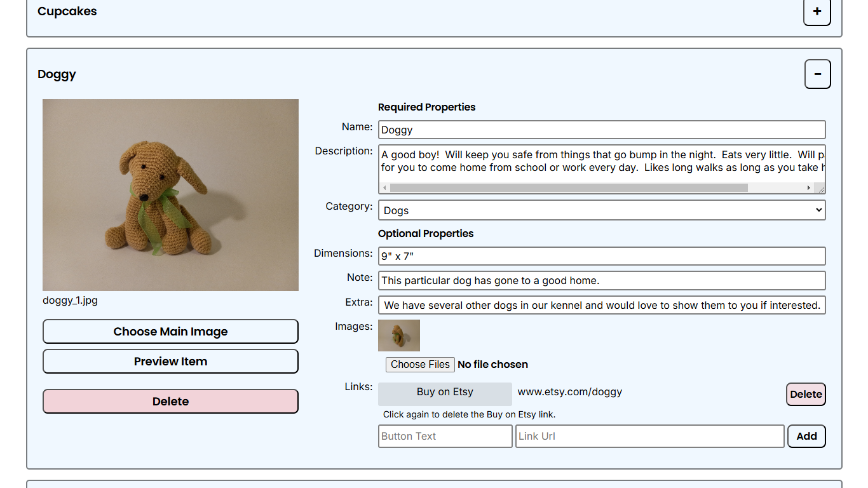Edit the Dimensions field
868x488 pixels.
(601, 256)
